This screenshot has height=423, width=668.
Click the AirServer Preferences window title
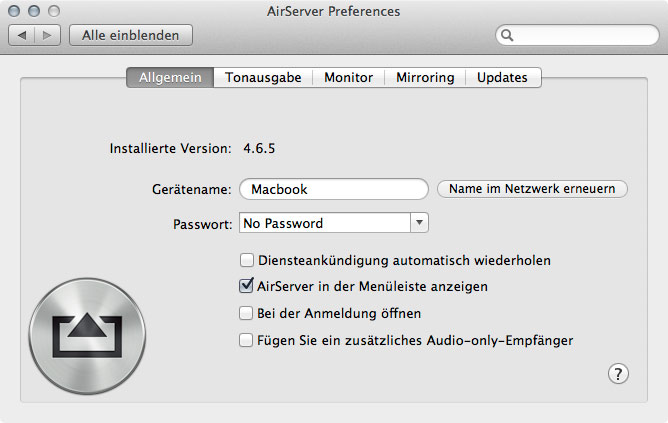click(334, 12)
